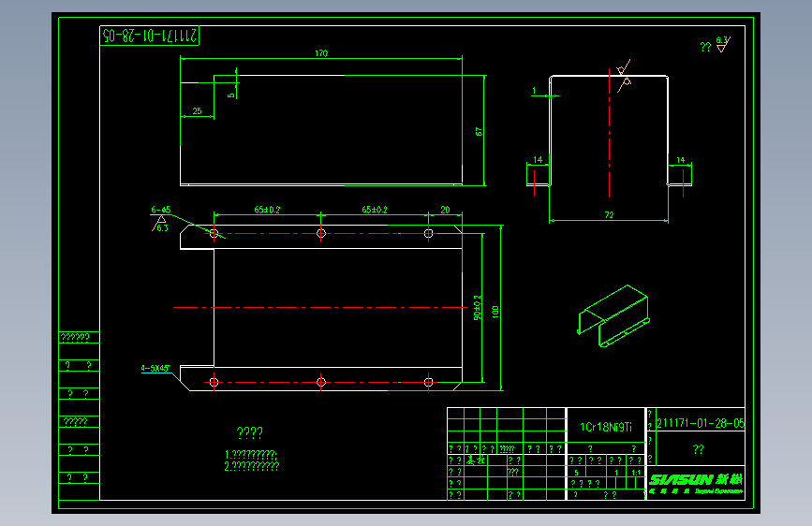Select the left 65±0.2 hole spacing dimension
812x526 pixels.
tap(267, 210)
